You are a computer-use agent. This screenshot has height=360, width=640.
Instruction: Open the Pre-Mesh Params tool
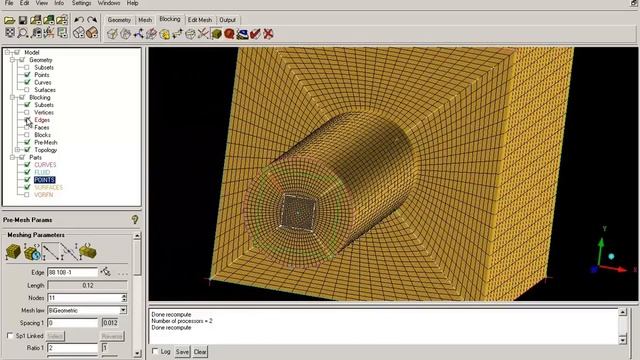[x=216, y=34]
